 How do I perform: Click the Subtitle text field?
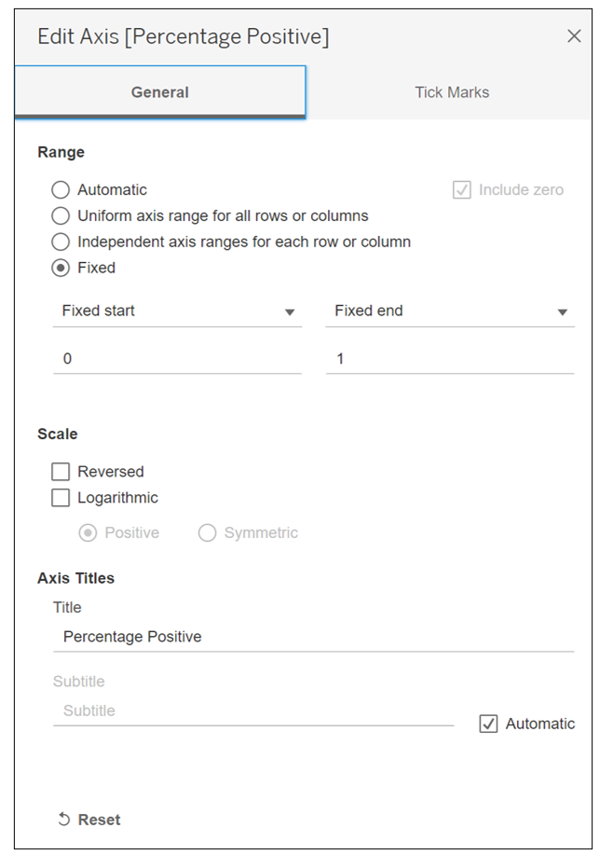coord(253,710)
